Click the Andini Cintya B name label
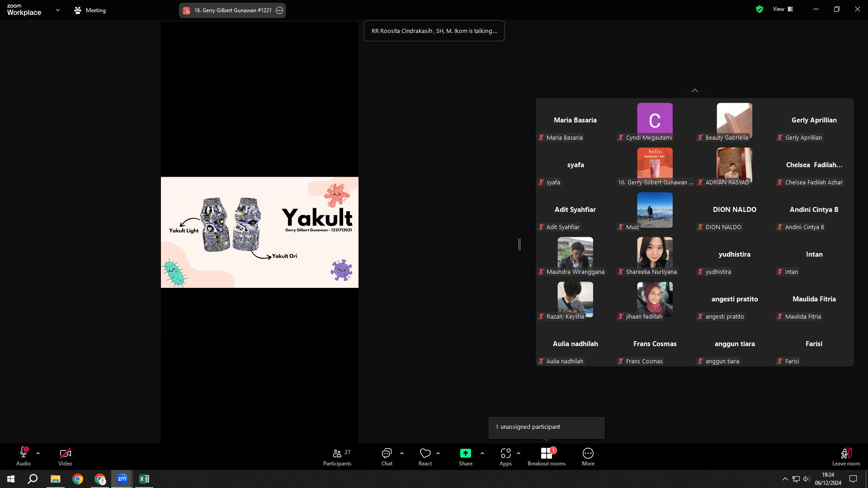Image resolution: width=868 pixels, height=488 pixels. pyautogui.click(x=804, y=227)
